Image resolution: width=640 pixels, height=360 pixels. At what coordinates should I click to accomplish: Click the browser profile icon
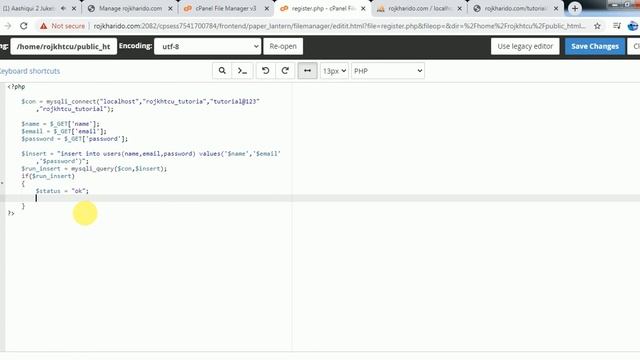tap(633, 26)
